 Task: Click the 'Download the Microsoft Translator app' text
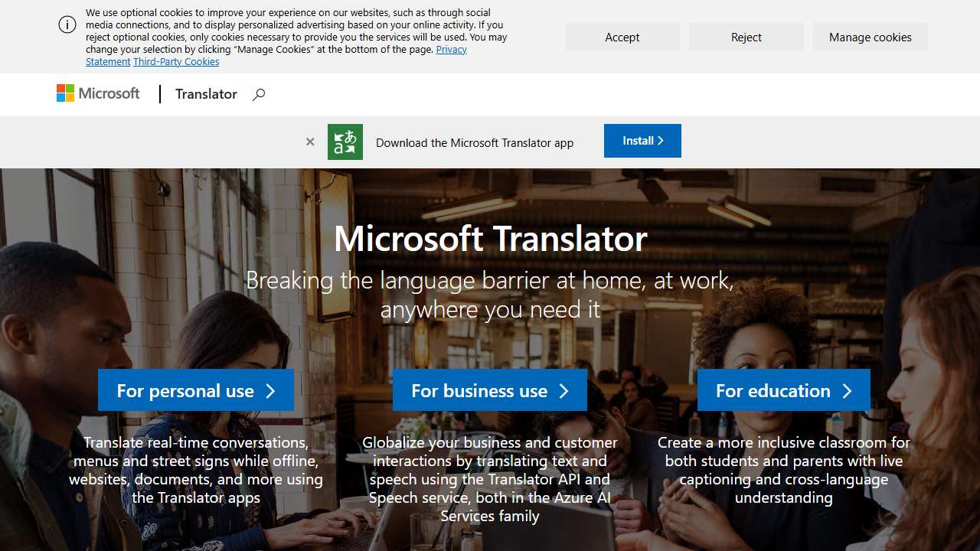[474, 142]
